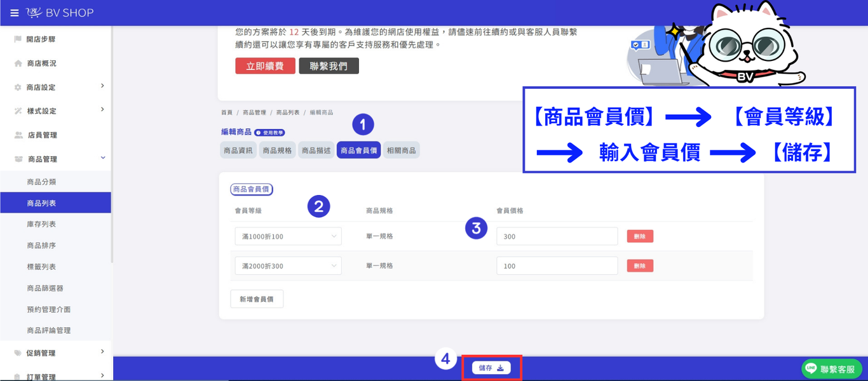The width and height of the screenshot is (868, 381).
Task: Click the BV SHOP logo
Action: pyautogui.click(x=60, y=13)
